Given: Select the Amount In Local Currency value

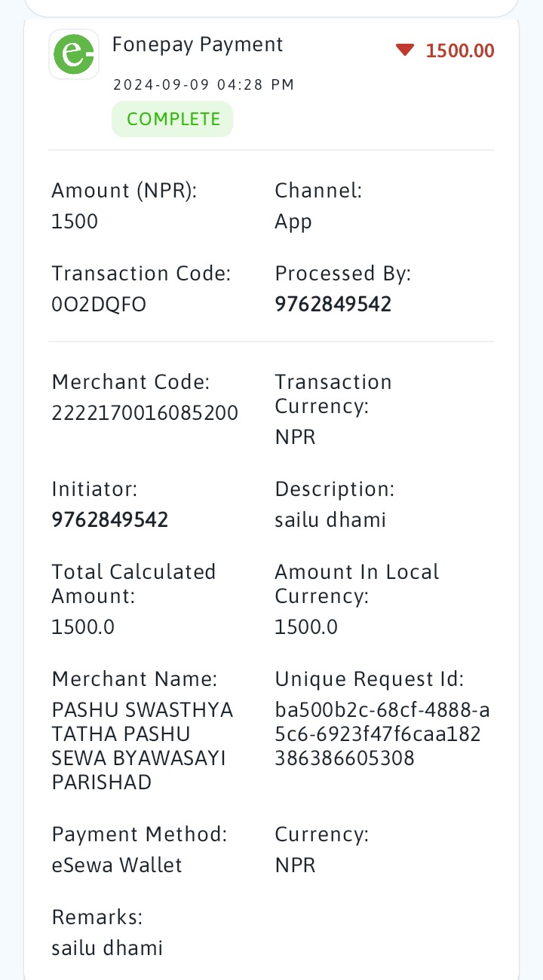Looking at the screenshot, I should click(306, 627).
